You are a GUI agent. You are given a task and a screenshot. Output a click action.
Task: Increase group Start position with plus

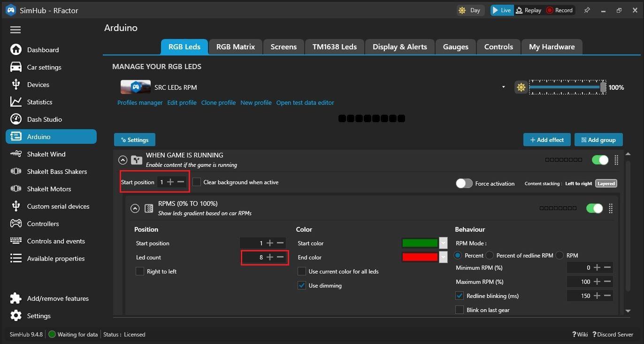click(x=170, y=182)
